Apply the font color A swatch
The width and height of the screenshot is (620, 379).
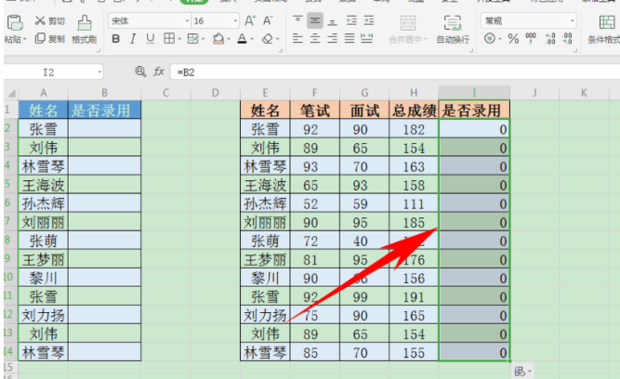tap(242, 38)
